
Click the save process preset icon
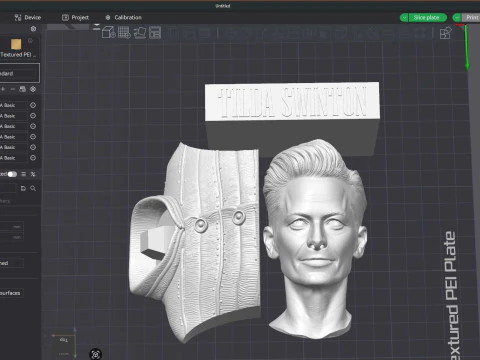[x=23, y=188]
